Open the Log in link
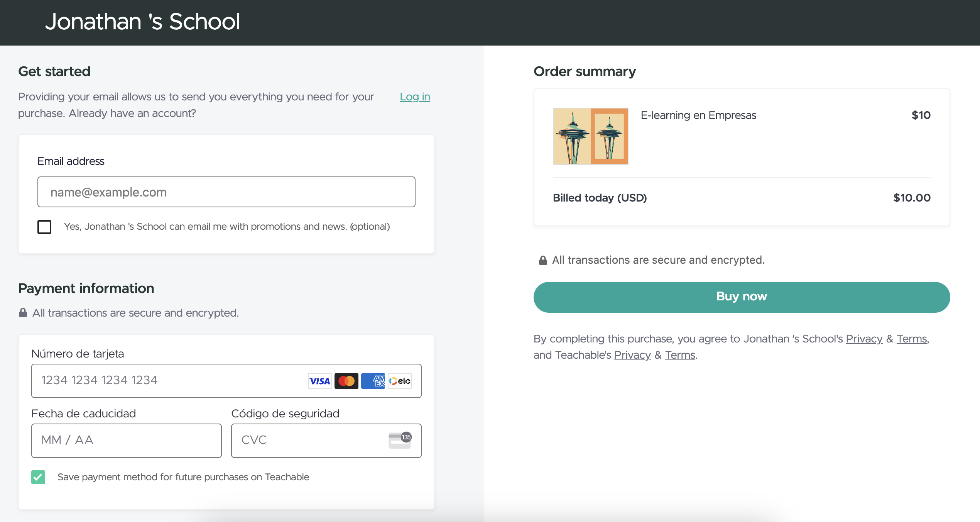The image size is (980, 522). pyautogui.click(x=415, y=97)
